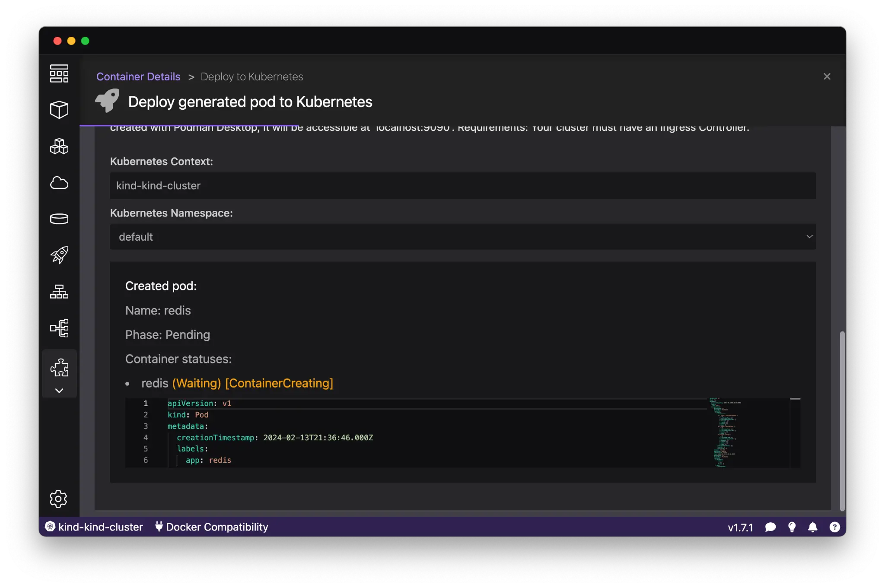The height and width of the screenshot is (588, 885).
Task: Click the YAML editor scrollbar thumb
Action: pyautogui.click(x=795, y=399)
